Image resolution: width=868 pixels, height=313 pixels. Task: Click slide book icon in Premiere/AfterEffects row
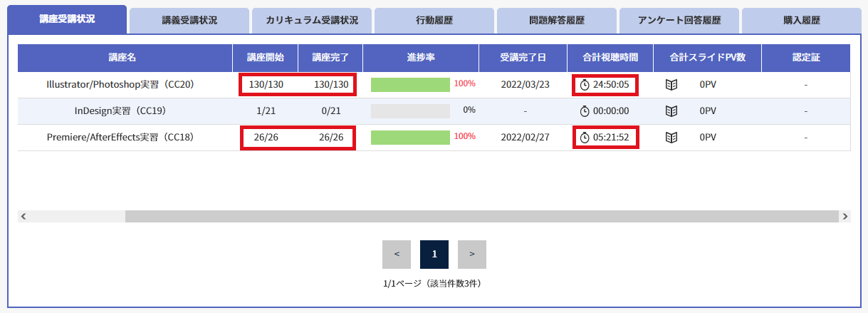[671, 138]
